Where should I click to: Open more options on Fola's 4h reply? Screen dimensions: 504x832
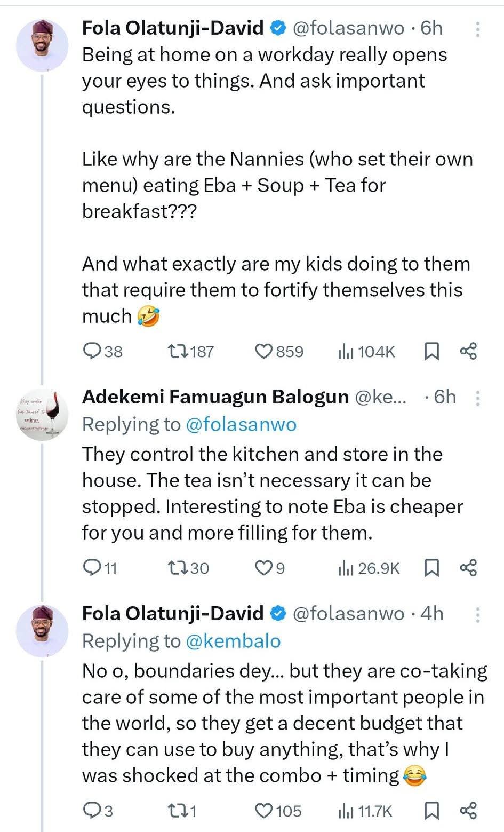click(x=477, y=615)
